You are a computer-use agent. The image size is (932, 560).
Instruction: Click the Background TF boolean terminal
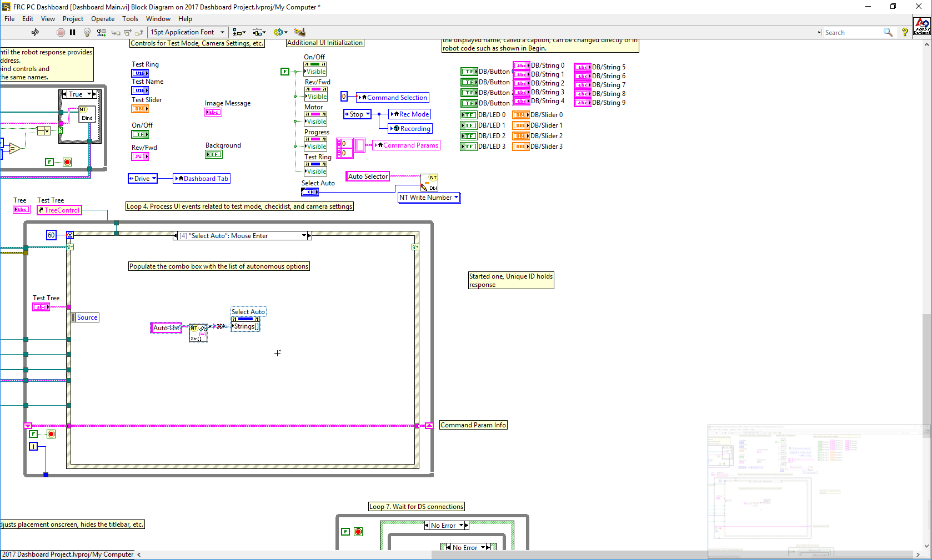pyautogui.click(x=214, y=154)
